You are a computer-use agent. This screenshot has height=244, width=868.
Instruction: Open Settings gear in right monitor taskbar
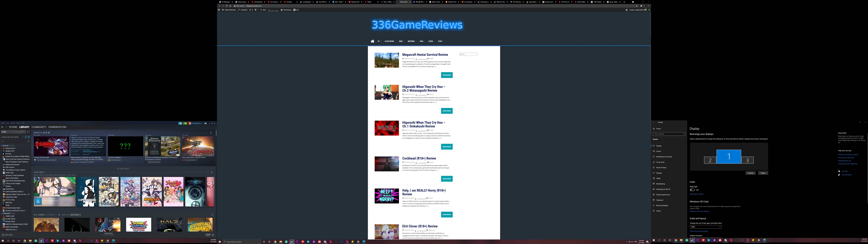point(759,240)
